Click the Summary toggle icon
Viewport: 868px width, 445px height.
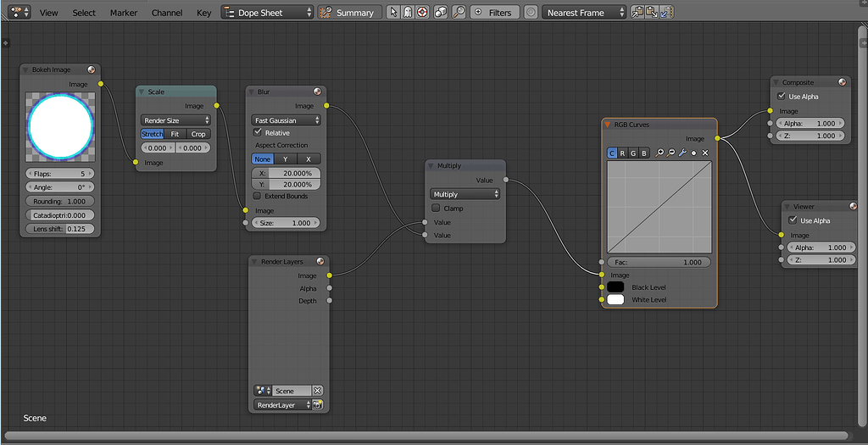tap(326, 12)
